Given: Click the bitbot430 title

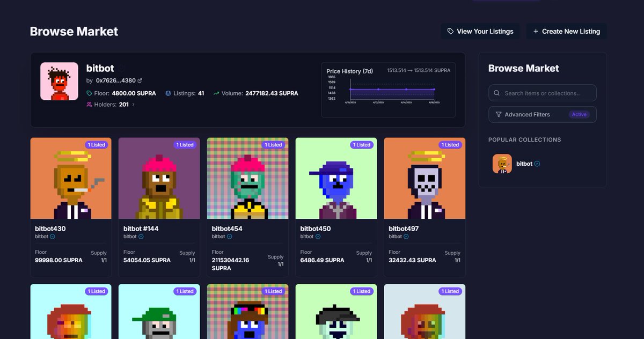Looking at the screenshot, I should 50,229.
